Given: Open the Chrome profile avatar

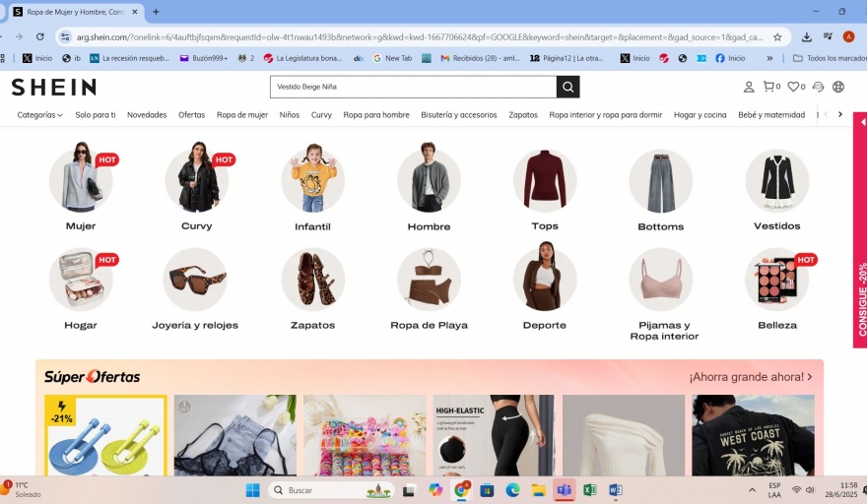Looking at the screenshot, I should 848,36.
